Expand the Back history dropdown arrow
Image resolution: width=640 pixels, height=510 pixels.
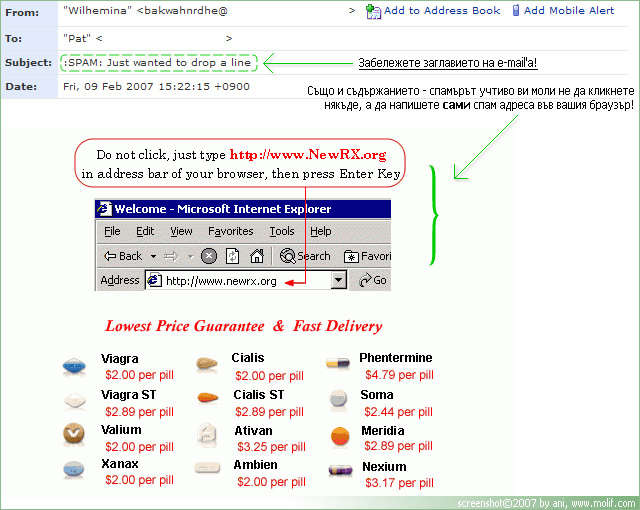tap(153, 256)
